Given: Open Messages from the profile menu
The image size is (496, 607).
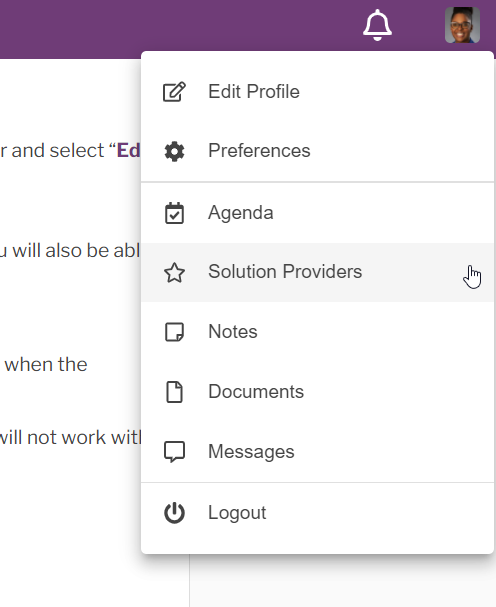Looking at the screenshot, I should 318,451.
